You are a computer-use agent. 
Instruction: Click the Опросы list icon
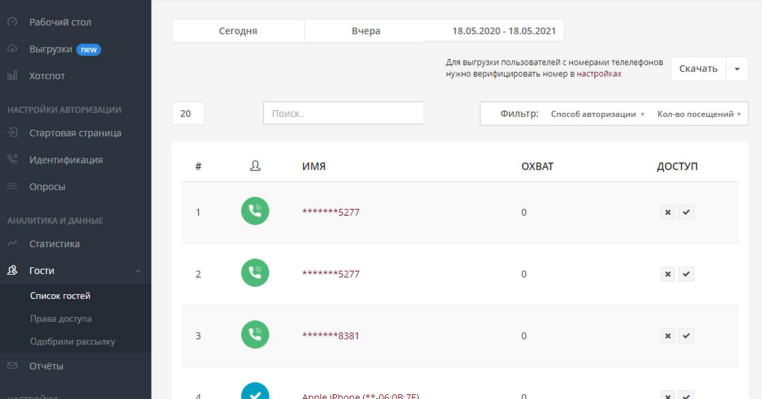coord(12,186)
